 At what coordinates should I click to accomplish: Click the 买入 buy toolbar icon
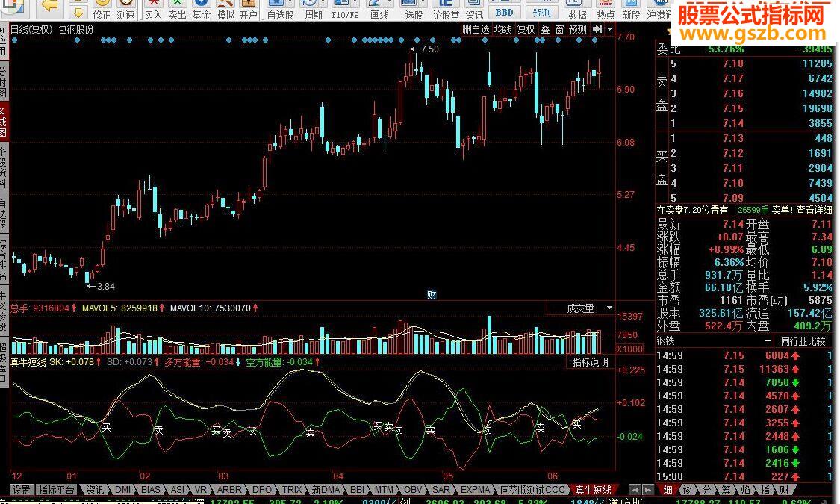(153, 10)
